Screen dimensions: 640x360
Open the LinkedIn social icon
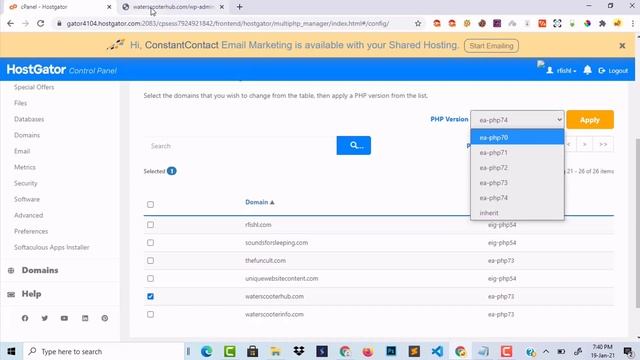click(85, 318)
